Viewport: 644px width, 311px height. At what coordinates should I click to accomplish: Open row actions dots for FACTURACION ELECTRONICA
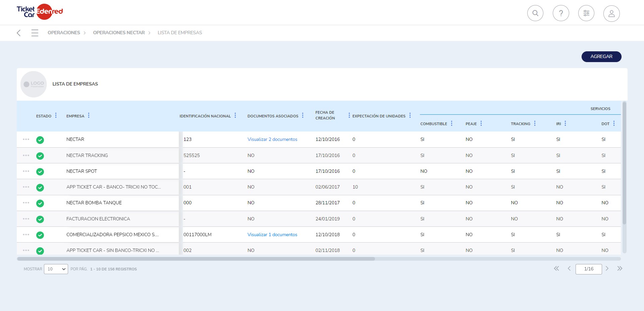click(x=26, y=219)
